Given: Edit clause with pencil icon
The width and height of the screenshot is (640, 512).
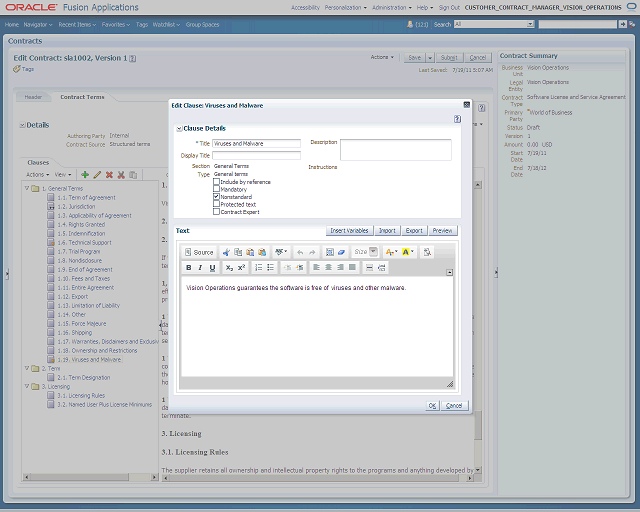Looking at the screenshot, I should click(x=97, y=175).
